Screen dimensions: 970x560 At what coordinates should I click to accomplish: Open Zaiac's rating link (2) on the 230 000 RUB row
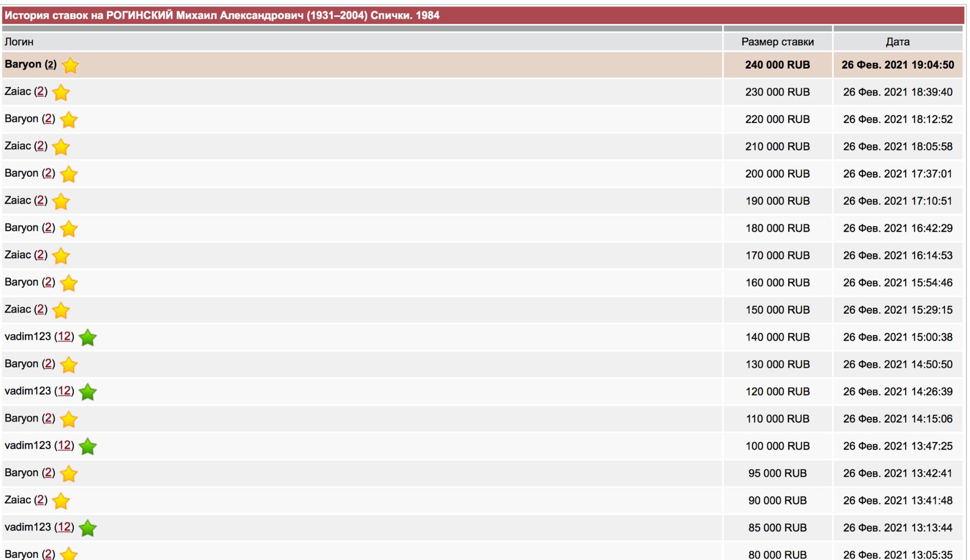coord(41,92)
